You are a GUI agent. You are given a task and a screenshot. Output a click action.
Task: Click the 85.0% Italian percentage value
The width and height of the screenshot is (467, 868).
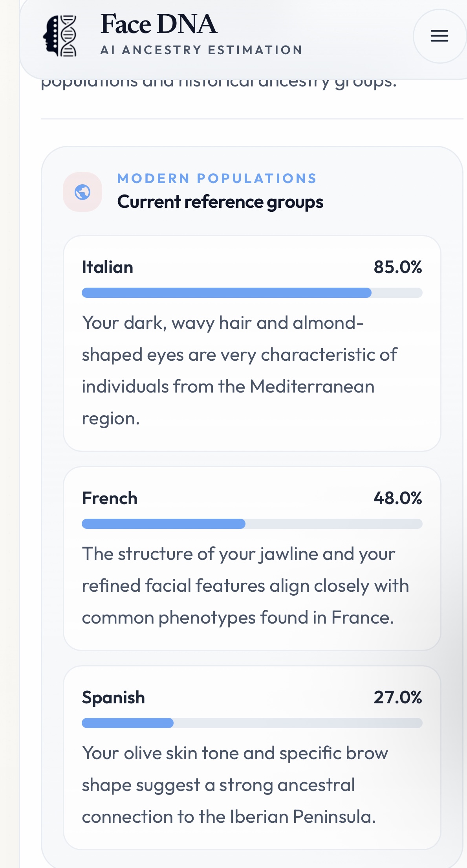pyautogui.click(x=397, y=267)
